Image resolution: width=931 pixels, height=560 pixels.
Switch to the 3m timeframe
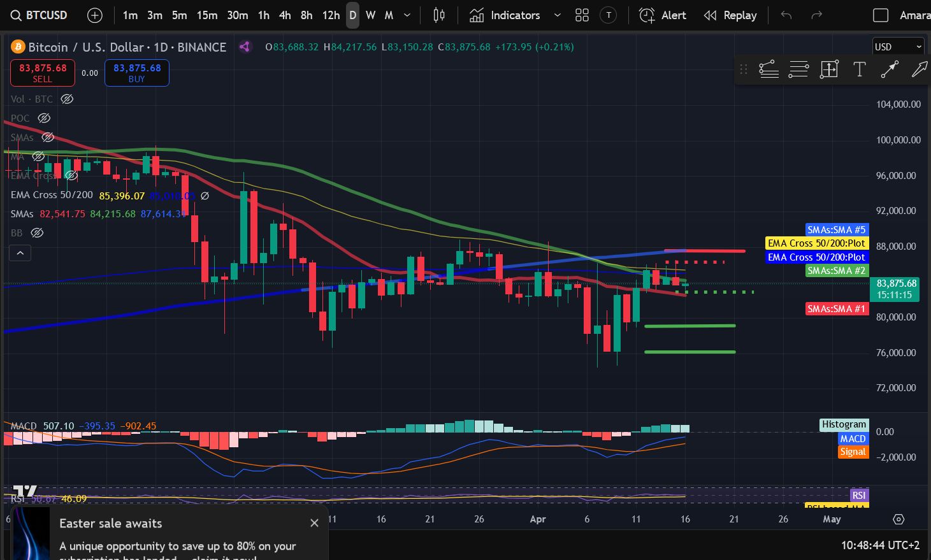[155, 15]
